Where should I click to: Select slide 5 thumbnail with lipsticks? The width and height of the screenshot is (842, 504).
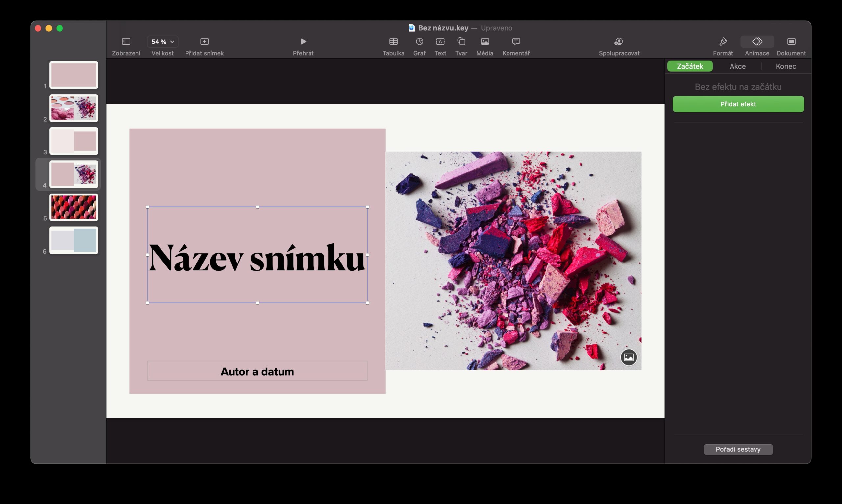[x=73, y=207]
